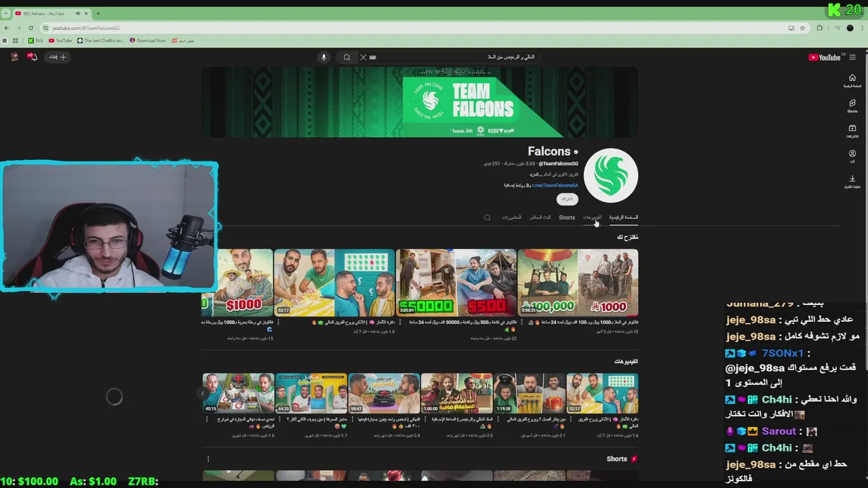The height and width of the screenshot is (488, 868).
Task: Open Chrome extensions puzzle icon
Action: point(819,28)
